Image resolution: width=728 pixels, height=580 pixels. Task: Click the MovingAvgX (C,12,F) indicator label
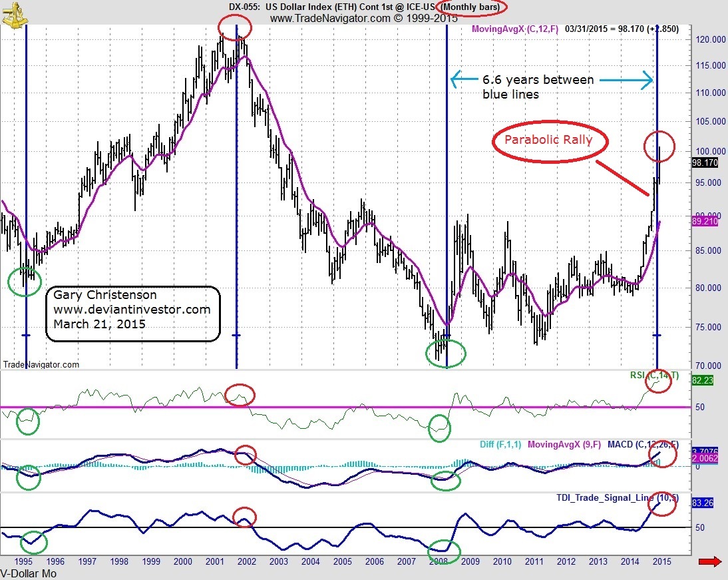pyautogui.click(x=515, y=29)
